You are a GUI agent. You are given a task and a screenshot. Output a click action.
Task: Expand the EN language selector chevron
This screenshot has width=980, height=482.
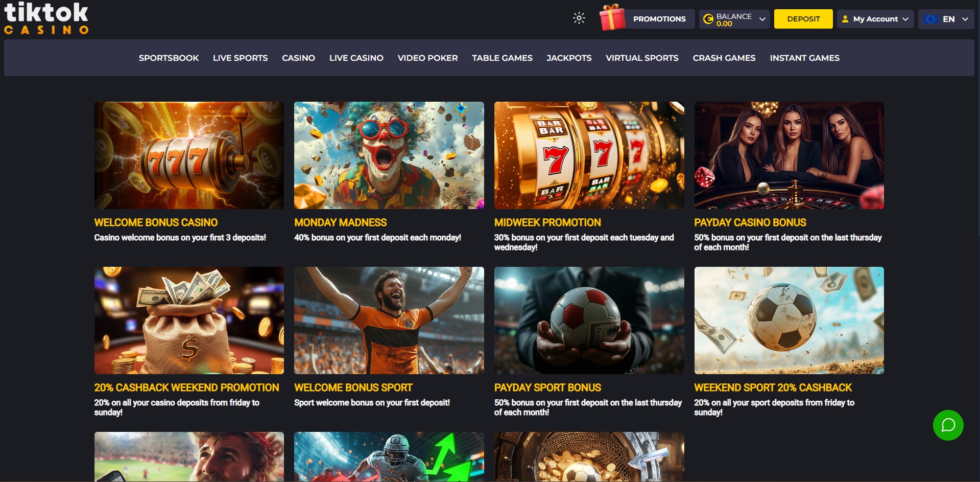tap(965, 19)
